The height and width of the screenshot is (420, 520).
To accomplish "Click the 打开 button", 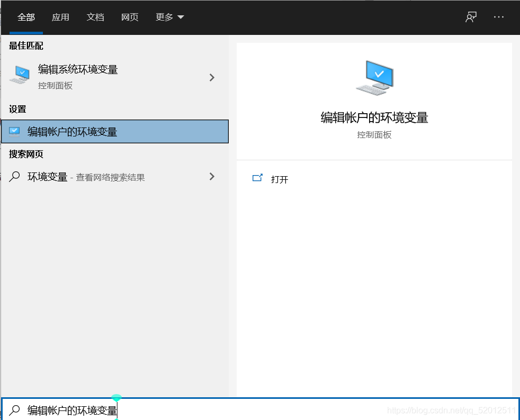I will 280,179.
